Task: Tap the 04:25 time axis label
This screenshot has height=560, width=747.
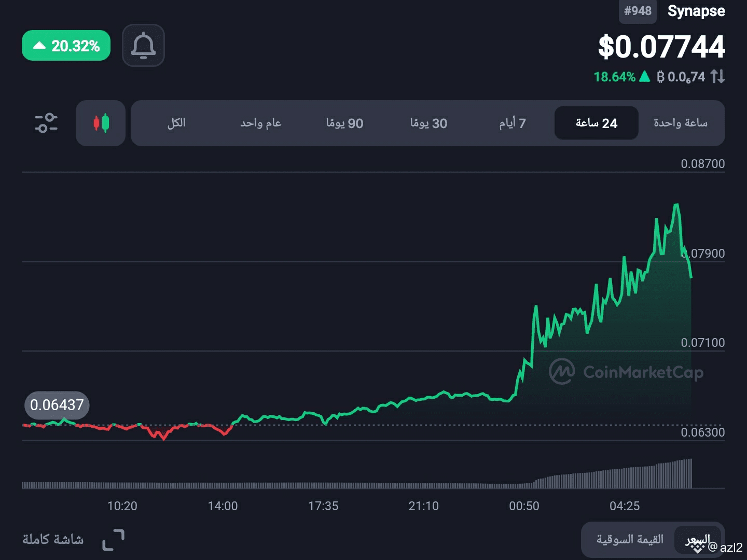Action: [x=625, y=506]
